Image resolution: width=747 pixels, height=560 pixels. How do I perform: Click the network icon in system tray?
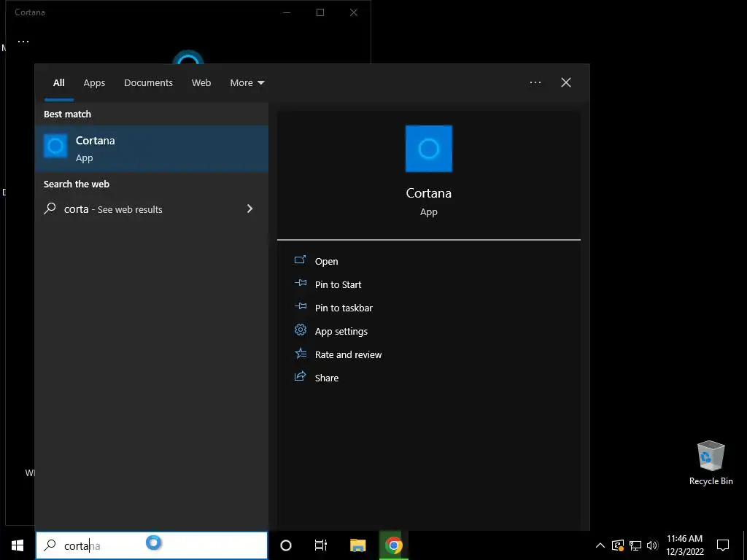(x=635, y=545)
